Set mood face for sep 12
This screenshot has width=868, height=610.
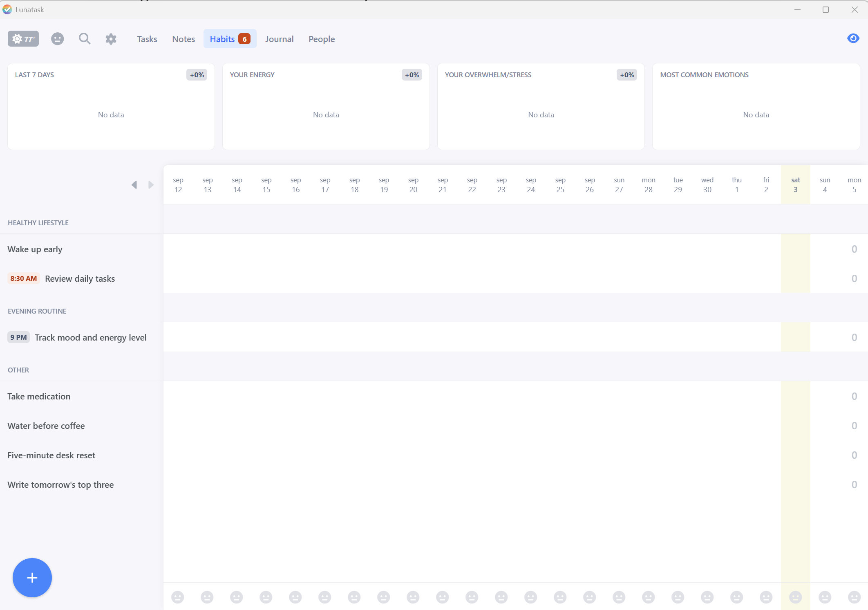point(178,597)
